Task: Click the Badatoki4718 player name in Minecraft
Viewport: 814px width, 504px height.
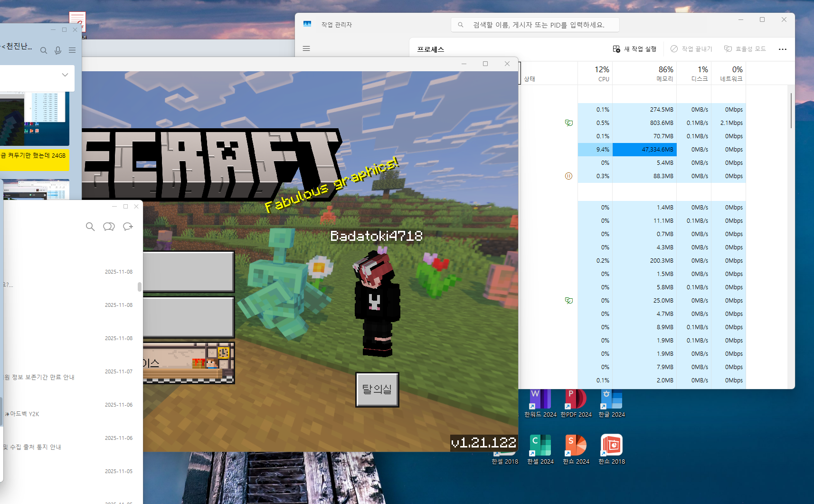Action: tap(377, 236)
